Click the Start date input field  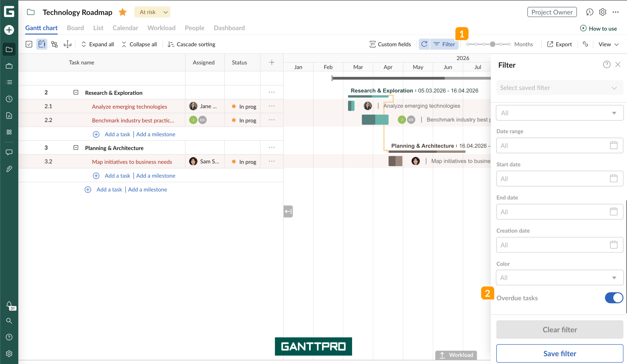click(x=559, y=178)
